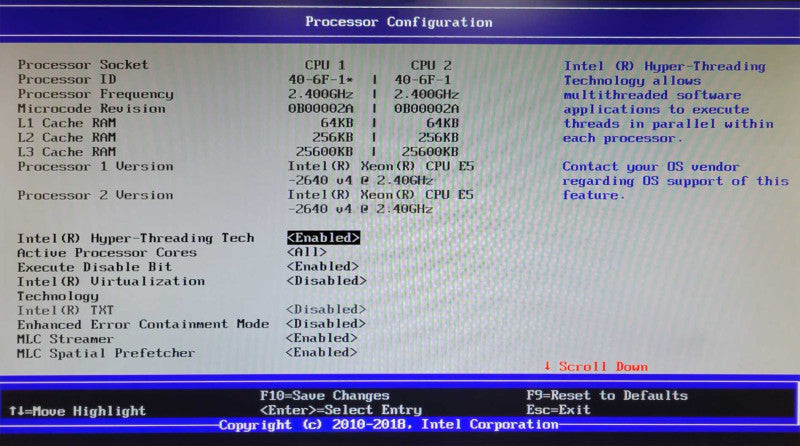Click the Move Highlight arrows hint
Screen dimensions: 800x446
[78, 411]
